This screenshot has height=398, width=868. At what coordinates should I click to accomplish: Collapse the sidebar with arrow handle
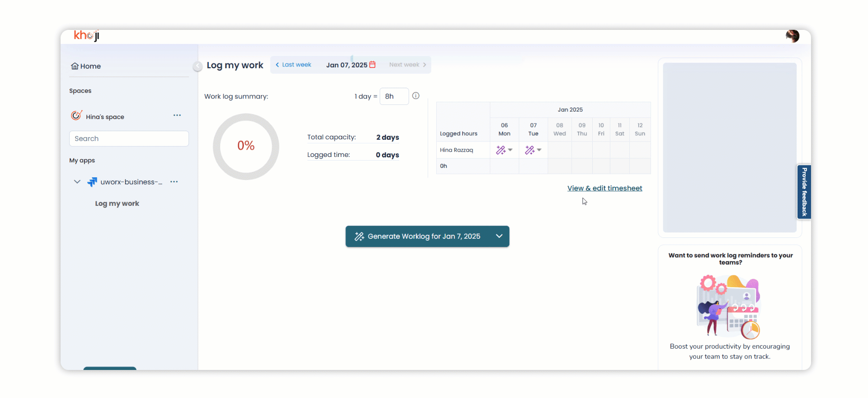[x=198, y=66]
